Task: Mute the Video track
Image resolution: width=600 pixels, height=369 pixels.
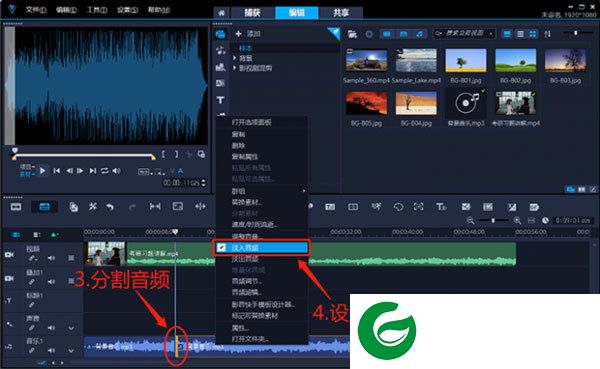Action: point(51,258)
